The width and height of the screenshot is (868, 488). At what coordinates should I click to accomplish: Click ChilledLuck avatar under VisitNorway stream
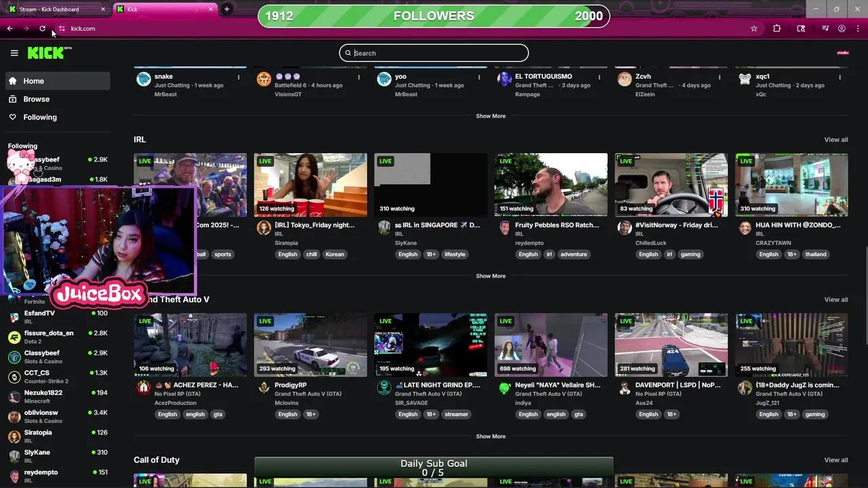(625, 228)
